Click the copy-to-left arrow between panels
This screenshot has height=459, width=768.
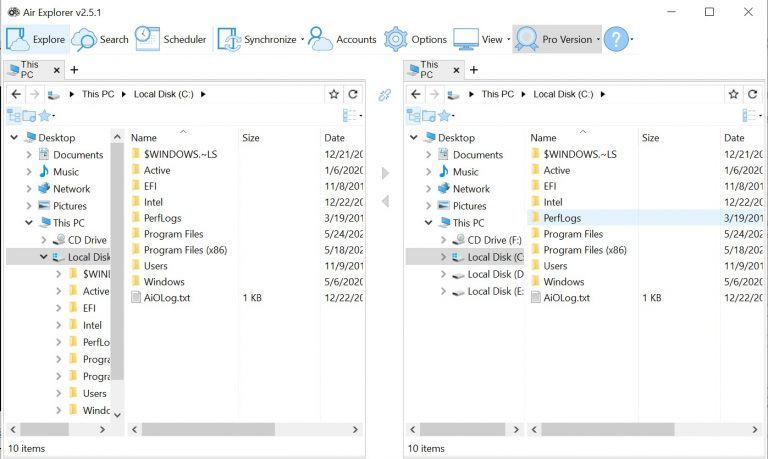tap(385, 201)
